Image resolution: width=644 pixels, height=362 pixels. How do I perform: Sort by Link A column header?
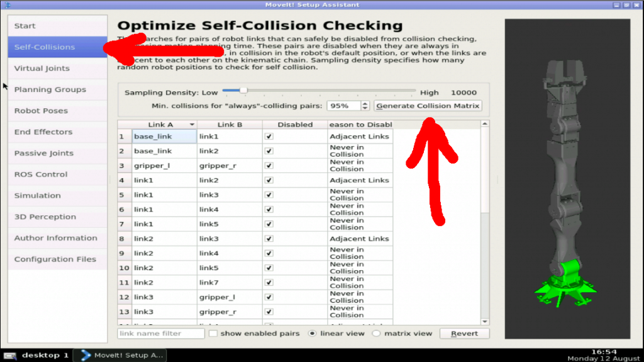coord(164,125)
